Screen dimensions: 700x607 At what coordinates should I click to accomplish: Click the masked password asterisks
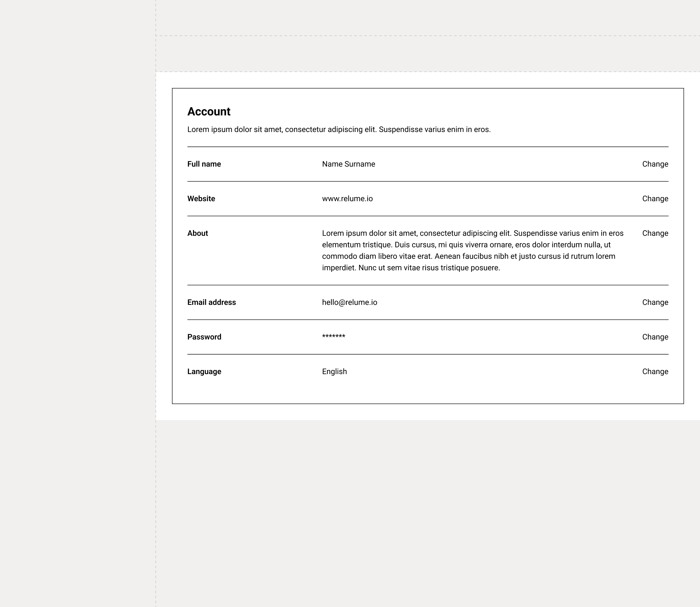333,336
